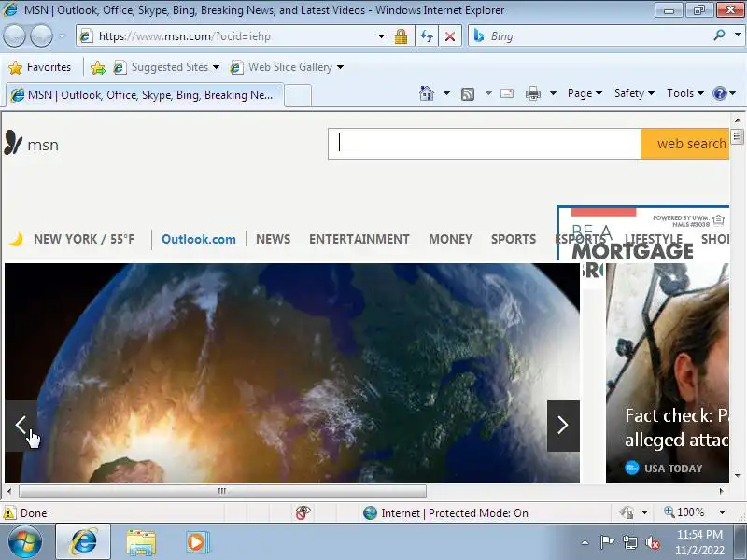Open Web Slice Gallery dropdown
This screenshot has width=747, height=560.
coord(340,67)
